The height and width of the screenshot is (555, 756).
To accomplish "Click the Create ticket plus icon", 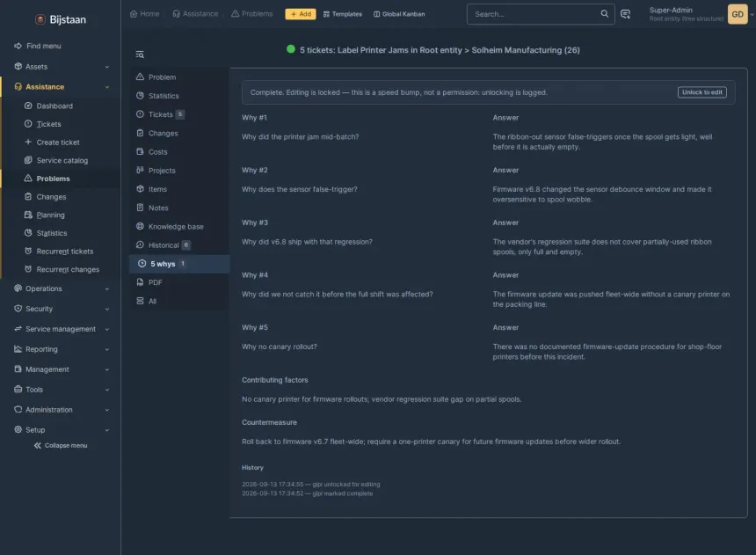I will pyautogui.click(x=28, y=142).
